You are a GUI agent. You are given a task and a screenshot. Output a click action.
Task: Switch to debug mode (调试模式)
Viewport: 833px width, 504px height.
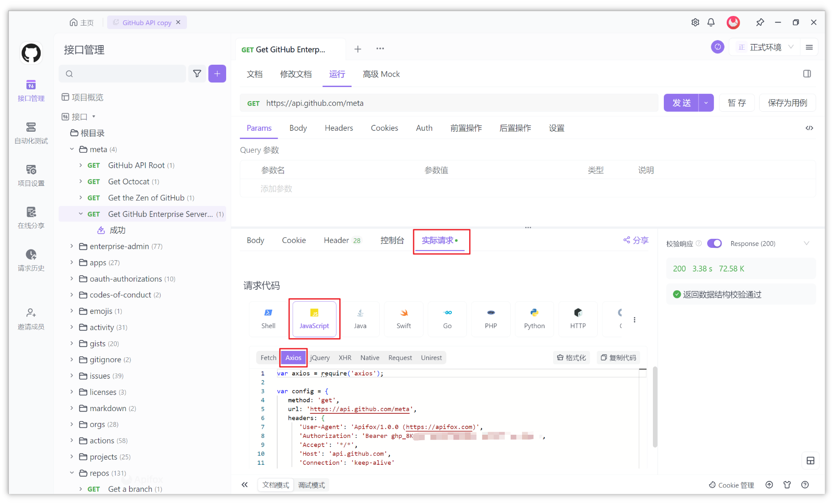tap(311, 485)
